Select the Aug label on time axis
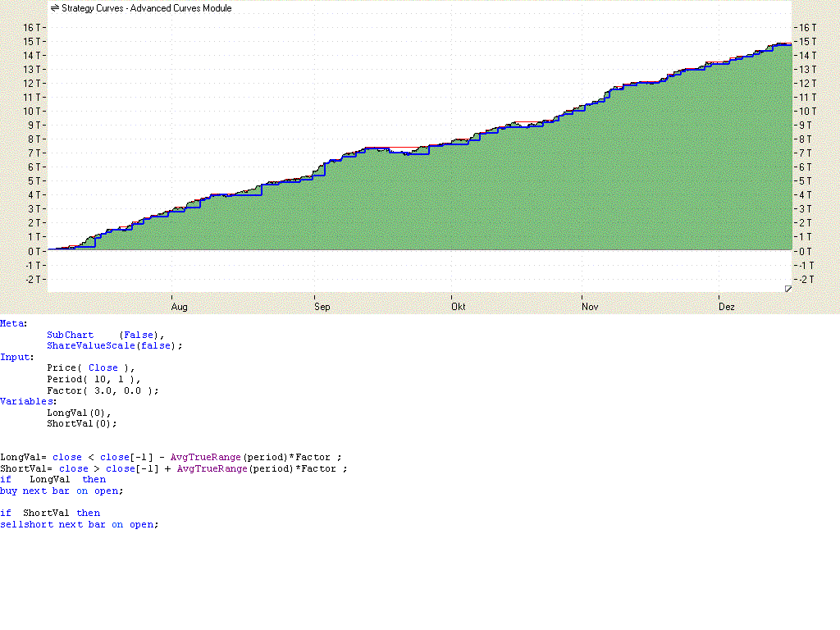 [x=179, y=307]
